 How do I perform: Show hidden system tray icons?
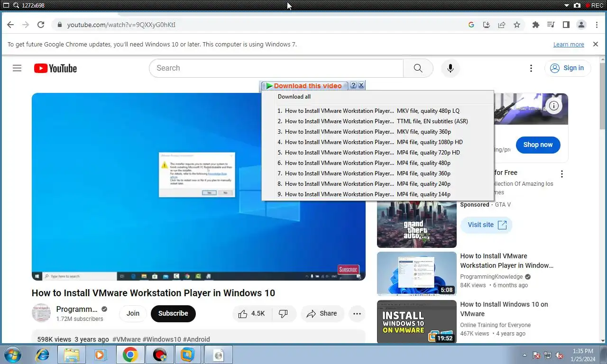coord(524,355)
